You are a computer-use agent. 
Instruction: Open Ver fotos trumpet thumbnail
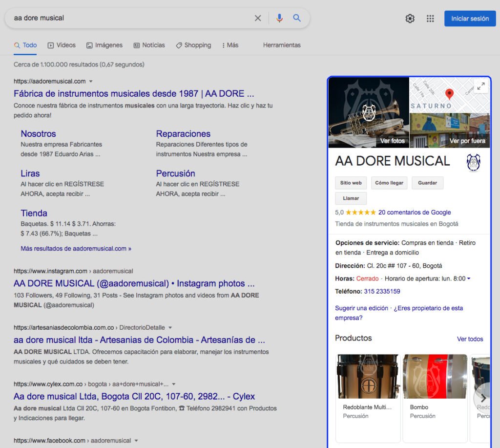369,112
